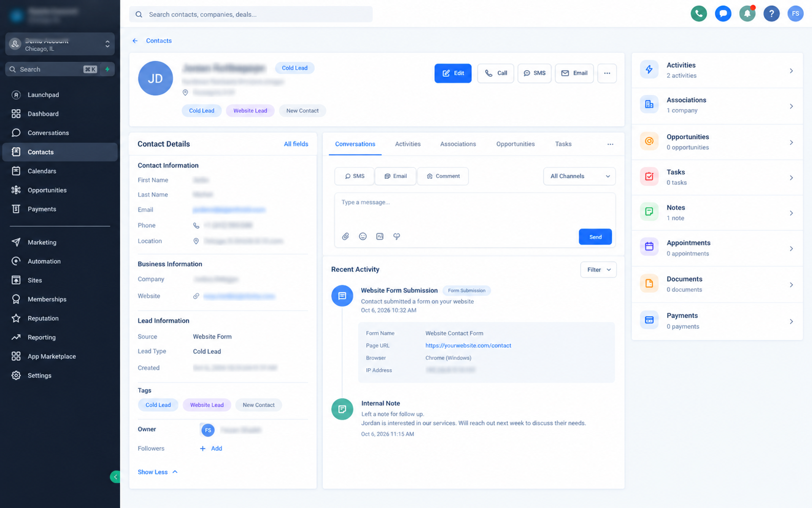This screenshot has width=812, height=508.
Task: Select the Comment composer mode button
Action: (443, 176)
